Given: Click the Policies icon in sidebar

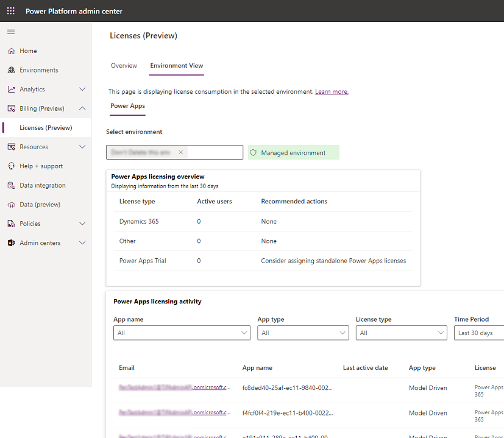Looking at the screenshot, I should pyautogui.click(x=11, y=224).
